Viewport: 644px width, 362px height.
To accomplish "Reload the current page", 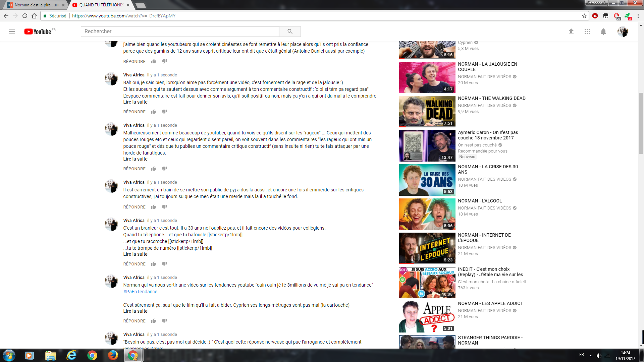I will coord(25,16).
